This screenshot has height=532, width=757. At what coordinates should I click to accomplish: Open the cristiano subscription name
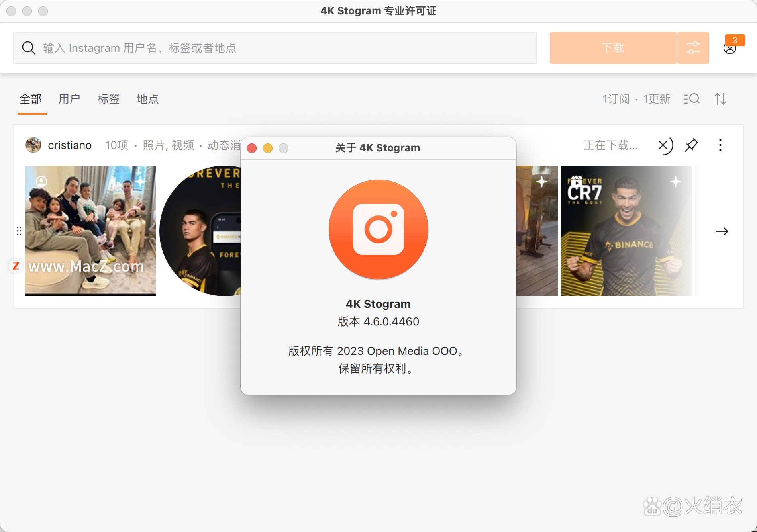coord(70,145)
